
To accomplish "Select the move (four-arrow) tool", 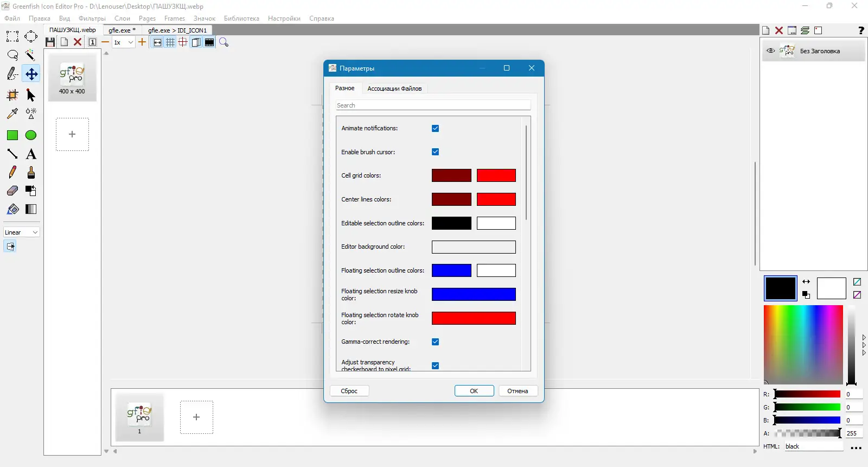I will 31,74.
